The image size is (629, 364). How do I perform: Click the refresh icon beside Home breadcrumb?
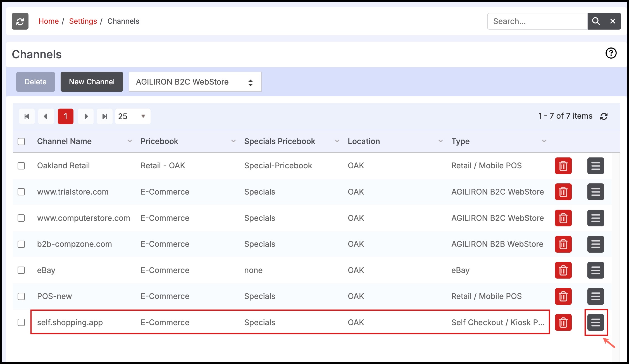[x=20, y=21]
